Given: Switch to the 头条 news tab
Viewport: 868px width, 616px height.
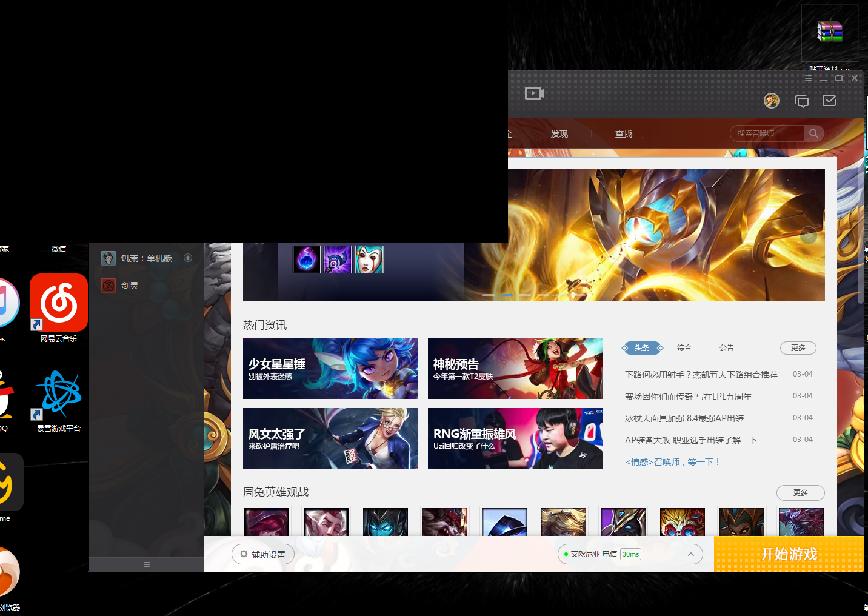Looking at the screenshot, I should pyautogui.click(x=642, y=348).
